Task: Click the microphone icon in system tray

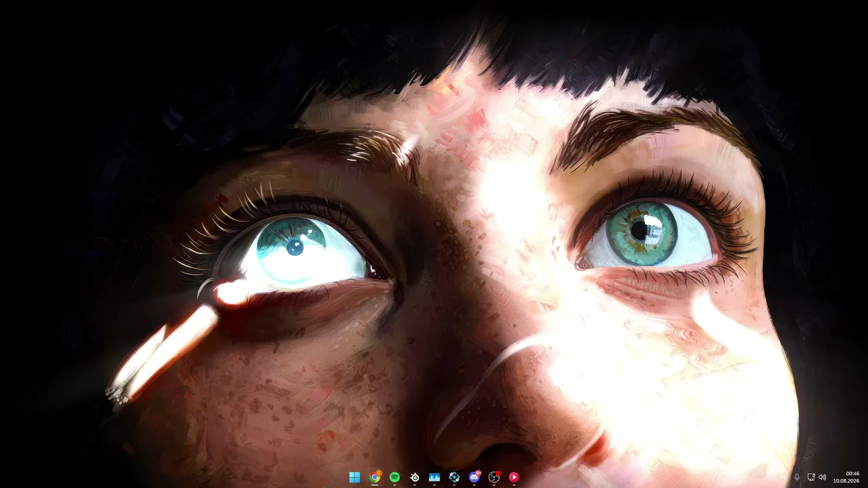Action: (797, 477)
